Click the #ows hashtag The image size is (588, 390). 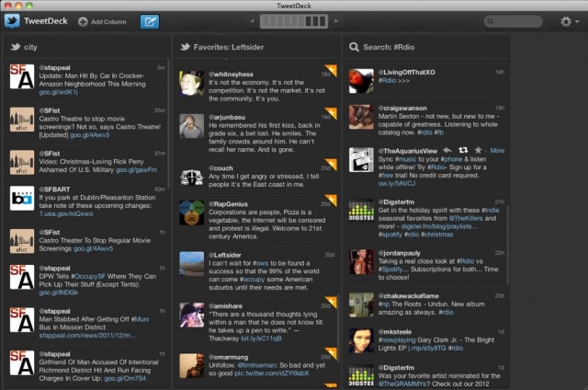click(x=260, y=263)
